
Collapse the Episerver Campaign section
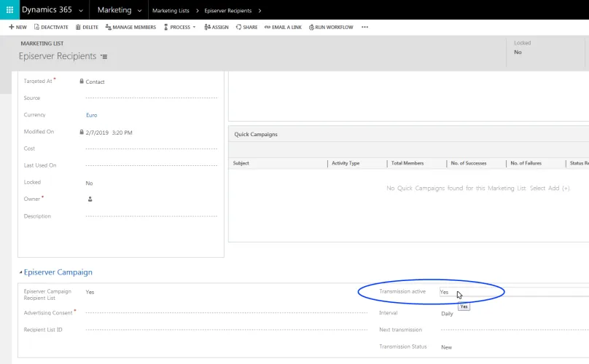[x=20, y=272]
